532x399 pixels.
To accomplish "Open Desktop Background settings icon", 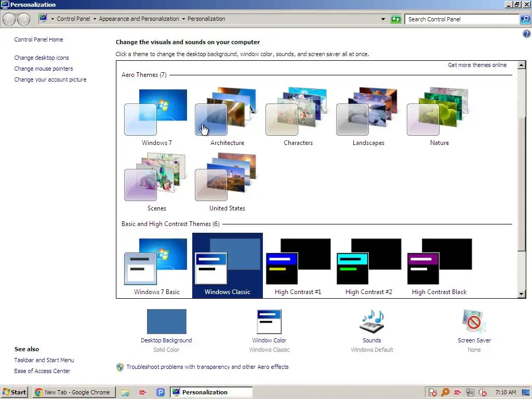I will [x=166, y=321].
